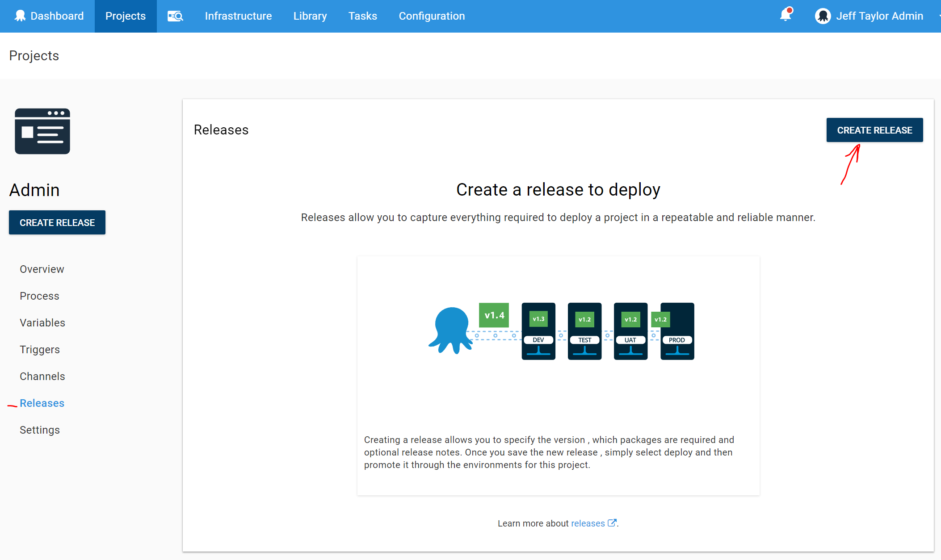Viewport: 941px width, 560px height.
Task: Click the search icon in top navigation
Action: pos(175,16)
